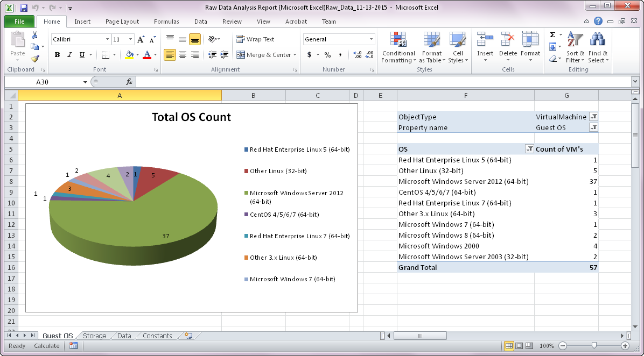Toggle Bold formatting

coord(57,55)
